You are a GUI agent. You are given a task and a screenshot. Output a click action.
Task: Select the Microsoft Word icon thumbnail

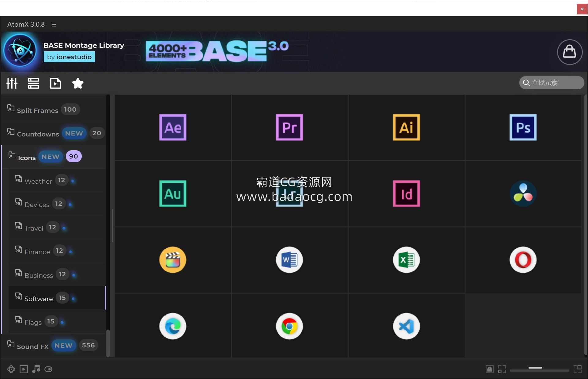point(289,260)
